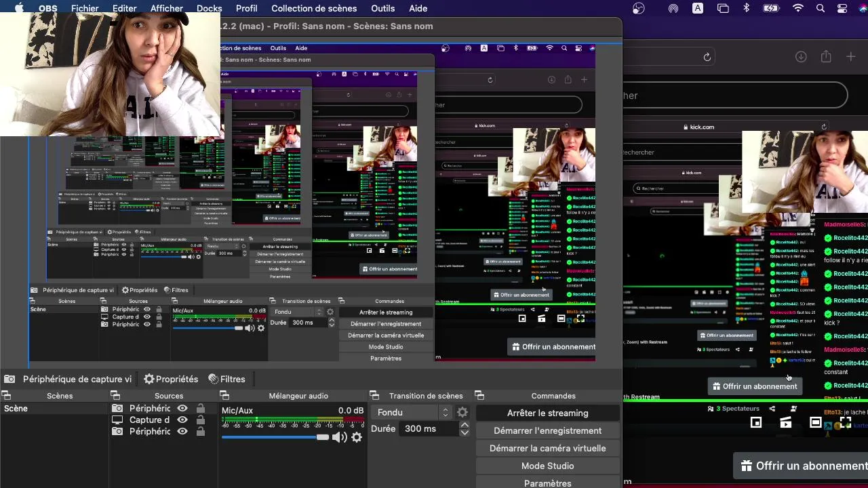Pop out the Mélangeur audio dock icon
The width and height of the screenshot is (868, 488).
[224, 396]
